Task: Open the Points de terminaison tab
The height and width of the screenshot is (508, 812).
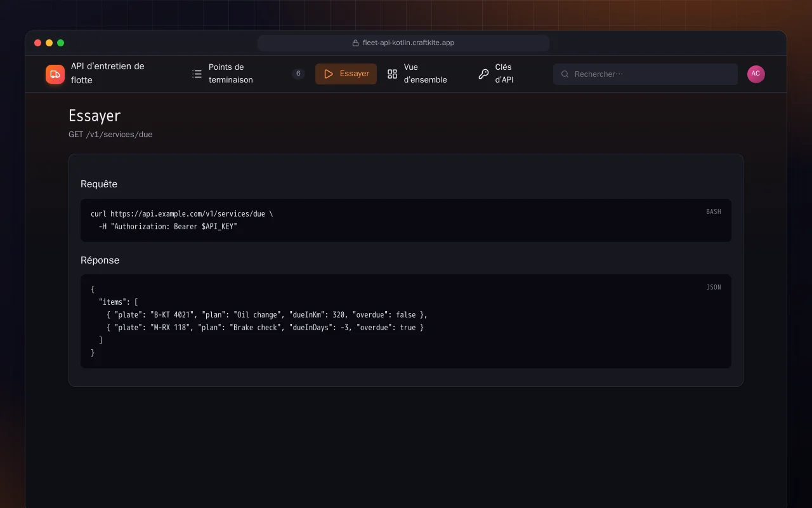Action: pyautogui.click(x=248, y=74)
